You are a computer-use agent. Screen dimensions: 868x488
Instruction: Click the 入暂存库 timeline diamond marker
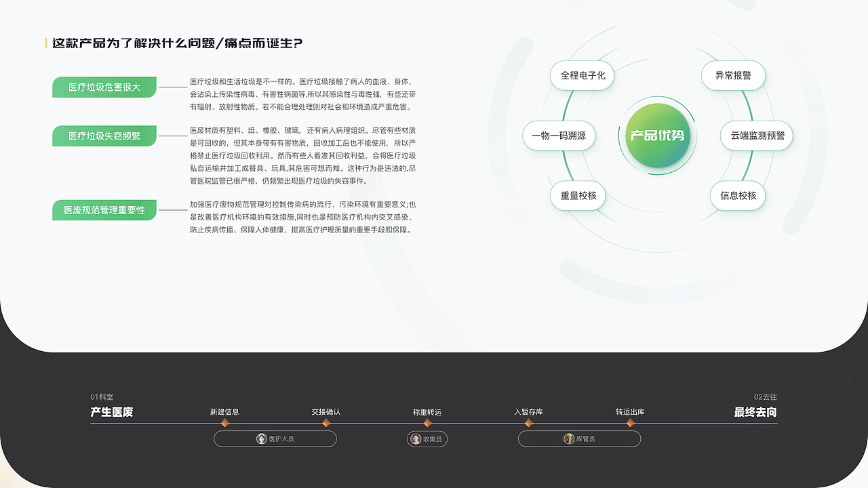pyautogui.click(x=529, y=423)
